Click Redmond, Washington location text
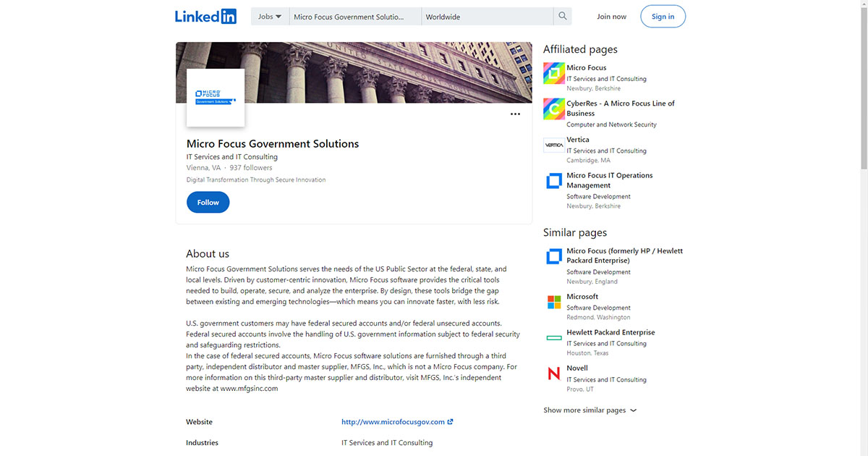 point(598,317)
